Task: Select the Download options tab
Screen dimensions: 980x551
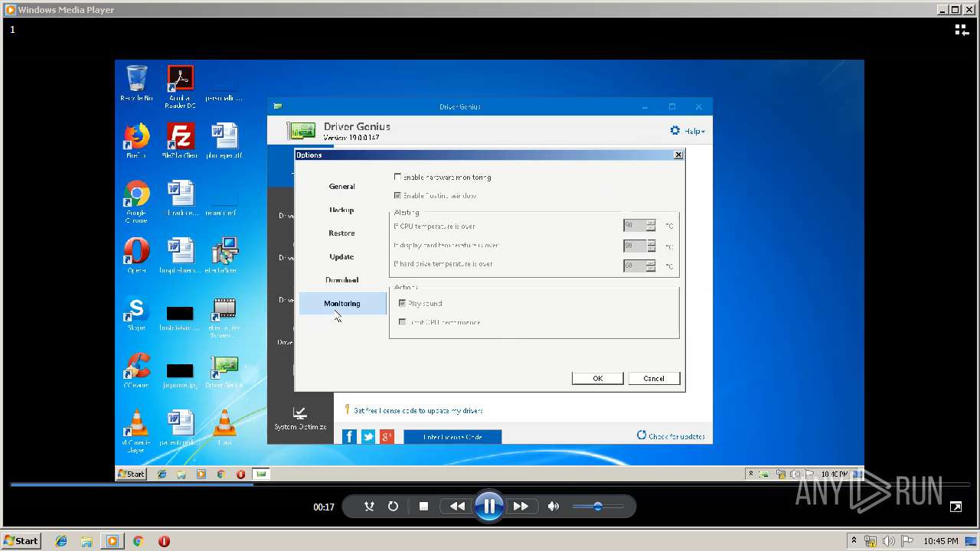Action: click(x=341, y=280)
